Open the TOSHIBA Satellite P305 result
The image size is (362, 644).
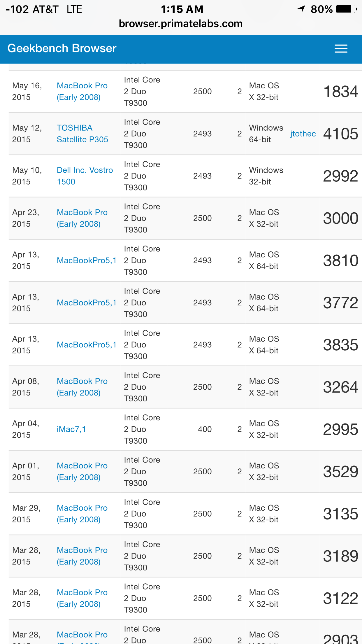(x=82, y=134)
